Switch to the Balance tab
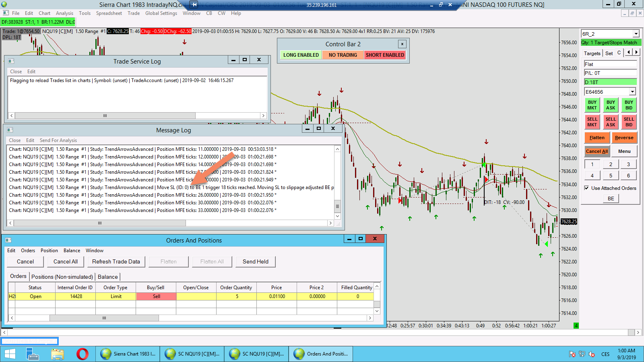Screen dimensions: 644x362 (108, 277)
